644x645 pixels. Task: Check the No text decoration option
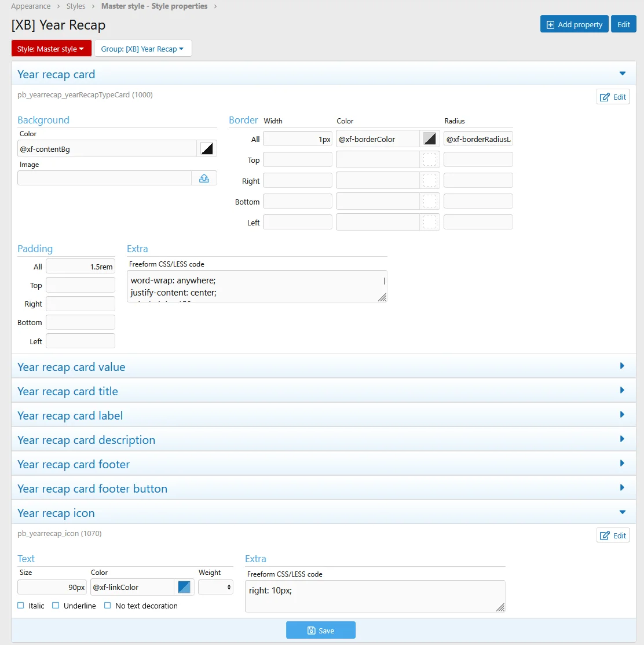click(108, 606)
